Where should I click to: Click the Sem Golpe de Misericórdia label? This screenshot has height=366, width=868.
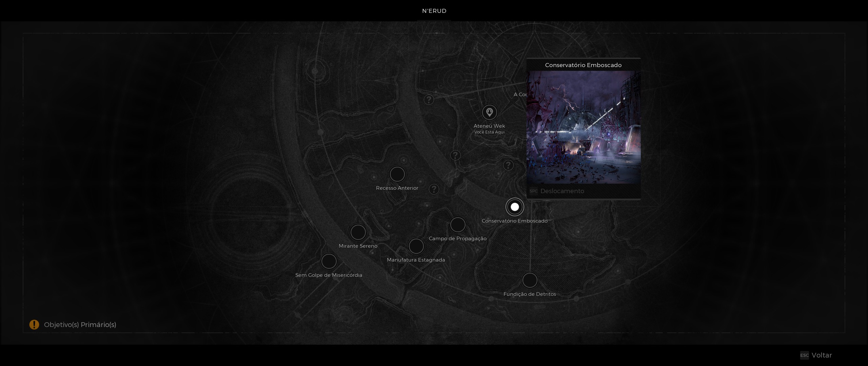tap(329, 275)
